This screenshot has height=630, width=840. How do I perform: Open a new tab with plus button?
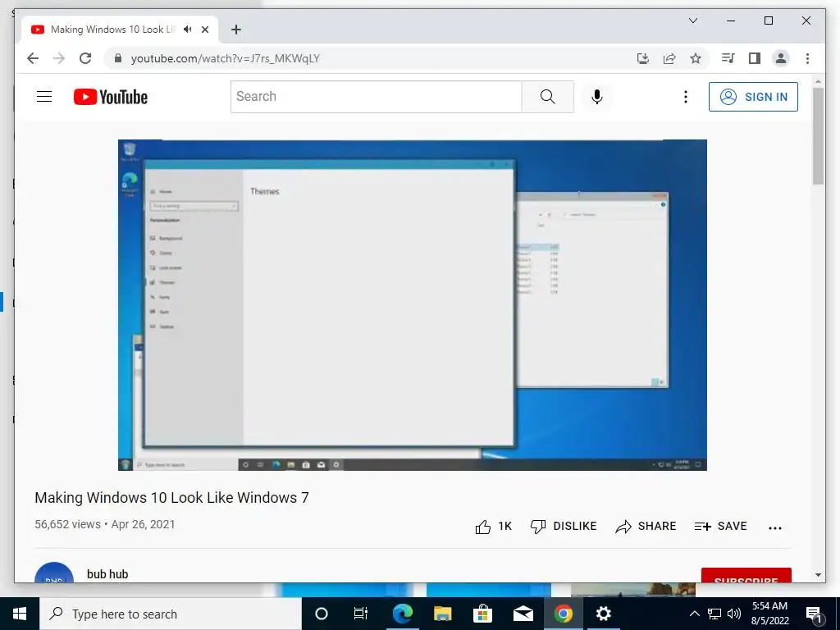click(x=236, y=30)
